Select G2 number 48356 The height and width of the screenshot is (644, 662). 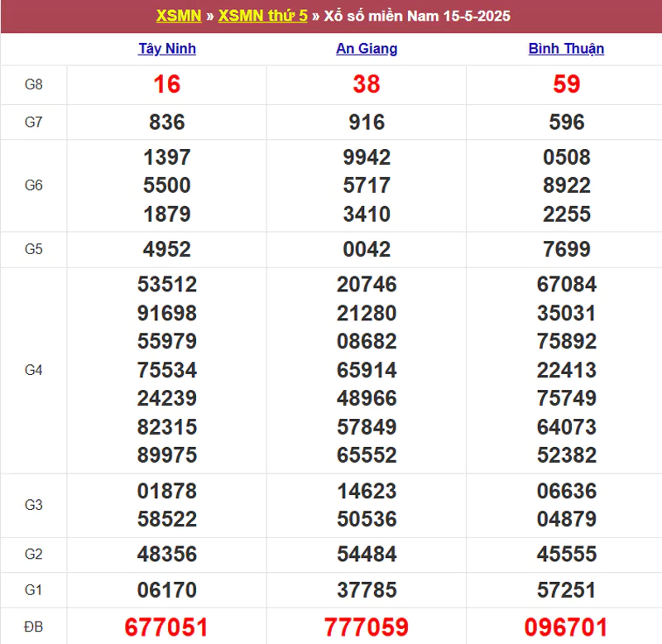(x=167, y=554)
